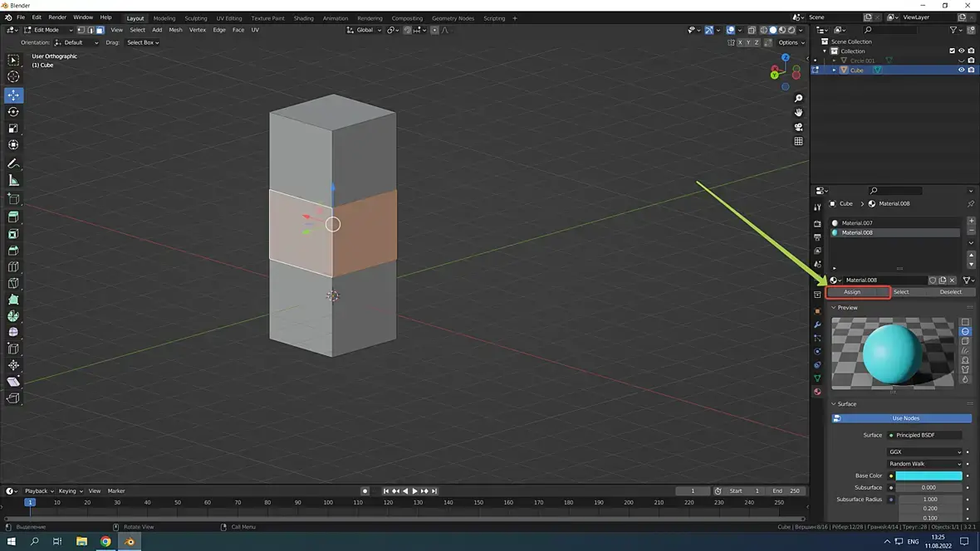Toggle camera view in viewport

coord(798,127)
